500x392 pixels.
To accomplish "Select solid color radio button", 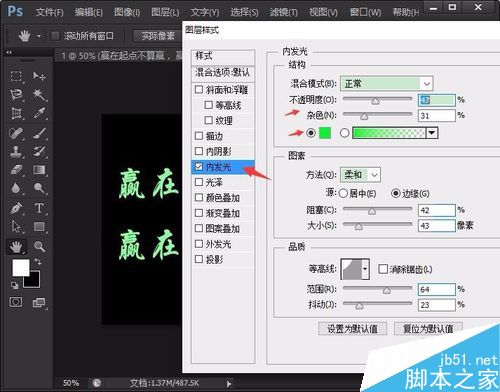I will (x=311, y=133).
